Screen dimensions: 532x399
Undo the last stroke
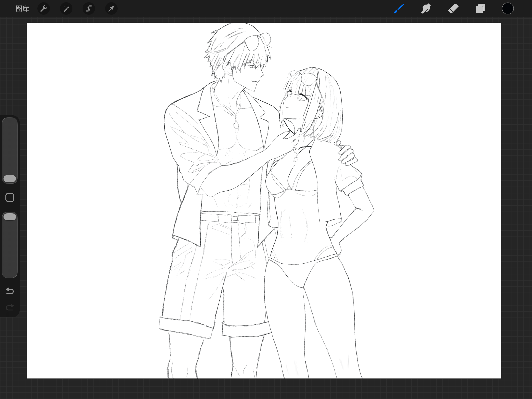pos(10,291)
